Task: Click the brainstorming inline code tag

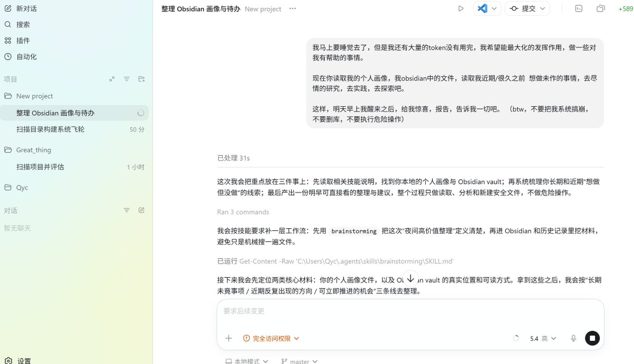Action: [x=354, y=231]
